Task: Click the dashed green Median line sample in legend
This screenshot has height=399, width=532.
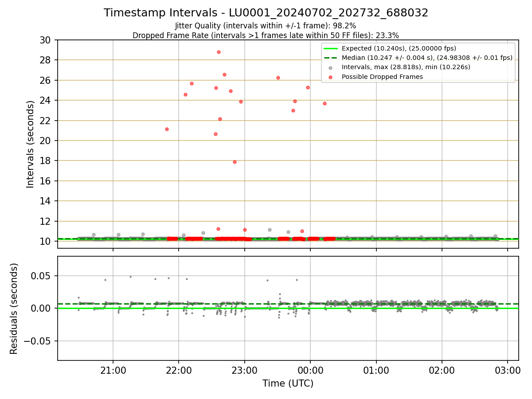Action: pos(331,58)
